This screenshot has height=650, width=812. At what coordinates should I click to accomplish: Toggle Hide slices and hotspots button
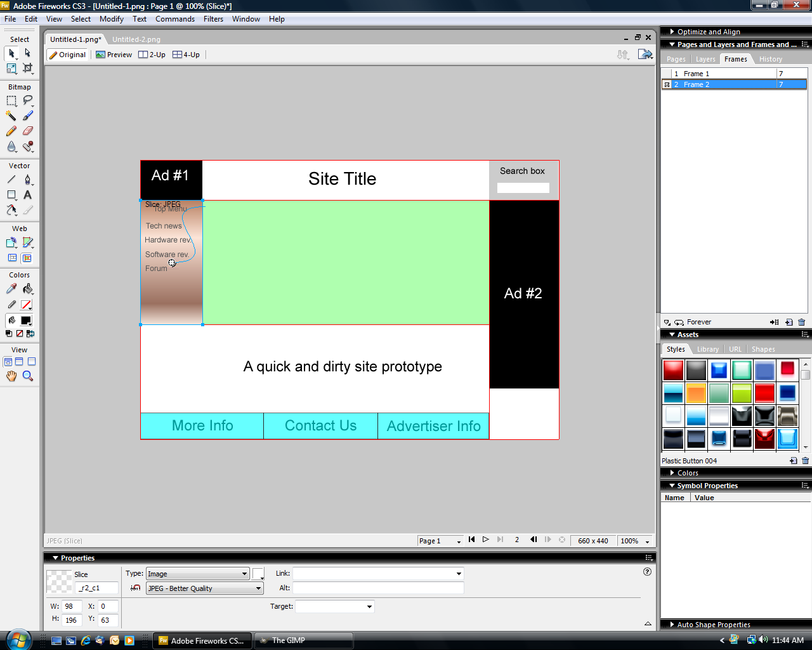tap(12, 258)
